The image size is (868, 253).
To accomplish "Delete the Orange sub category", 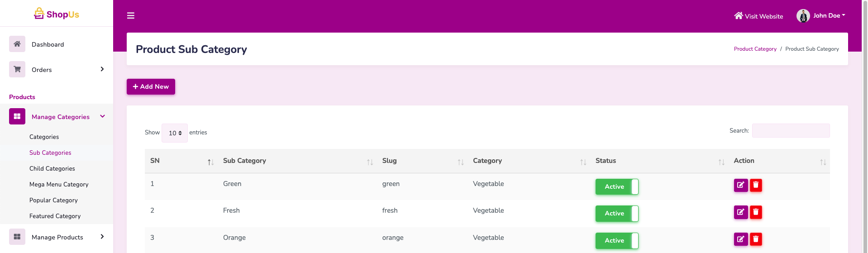I will tap(756, 239).
